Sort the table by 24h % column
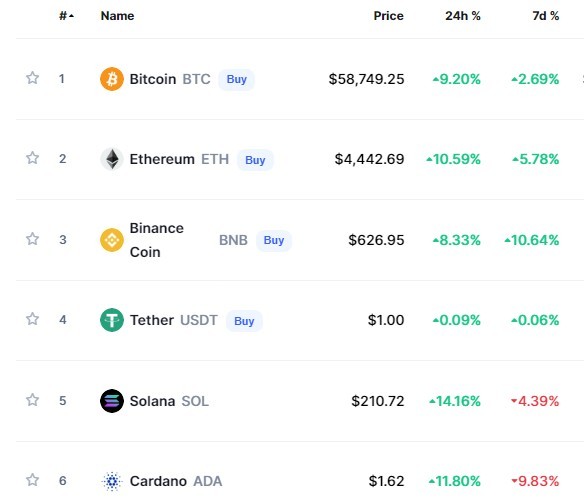The height and width of the screenshot is (500, 584). tap(463, 16)
